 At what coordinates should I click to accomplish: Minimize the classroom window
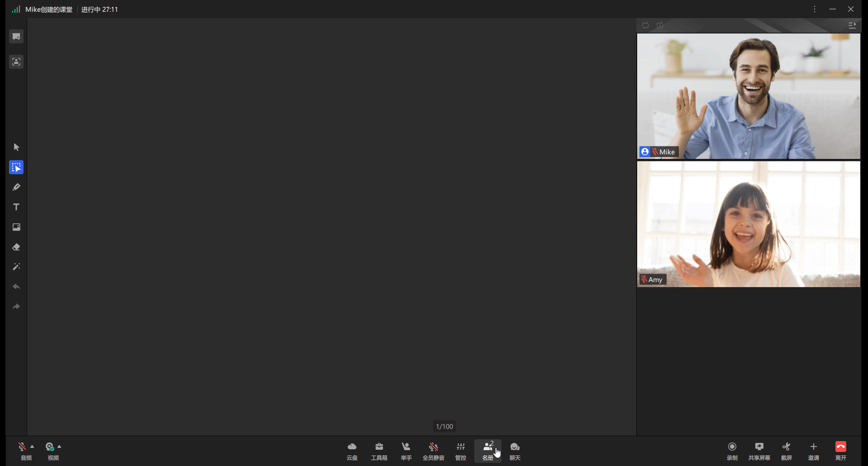(833, 9)
